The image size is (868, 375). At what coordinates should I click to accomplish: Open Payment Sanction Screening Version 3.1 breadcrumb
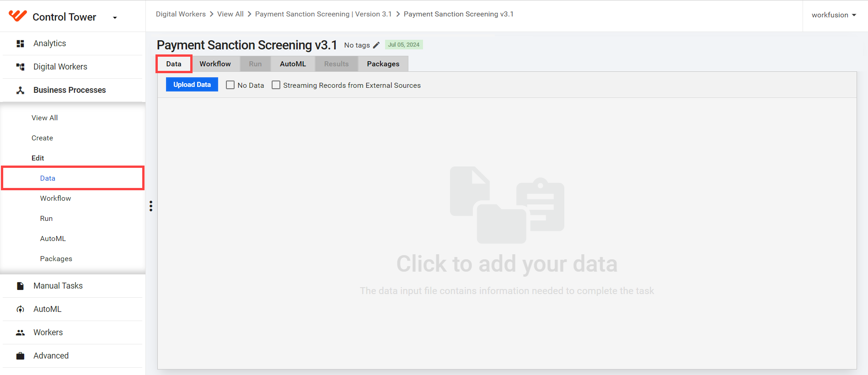(323, 14)
